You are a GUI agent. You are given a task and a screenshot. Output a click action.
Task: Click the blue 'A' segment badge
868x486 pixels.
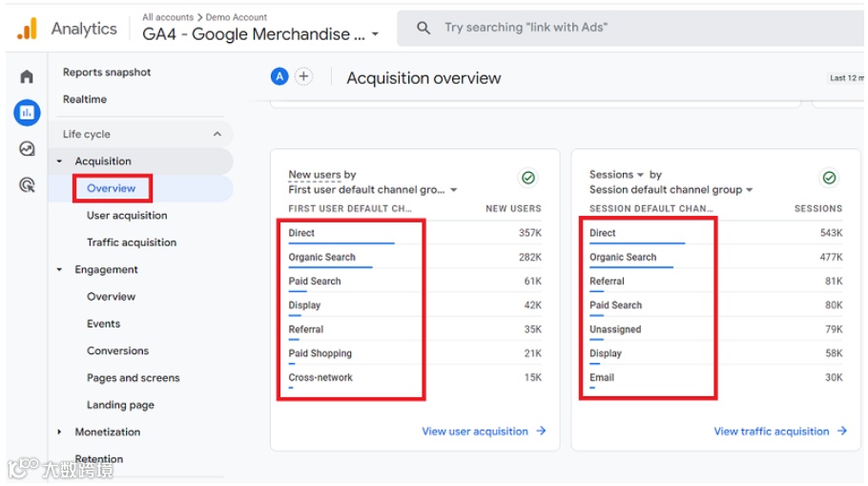(279, 77)
